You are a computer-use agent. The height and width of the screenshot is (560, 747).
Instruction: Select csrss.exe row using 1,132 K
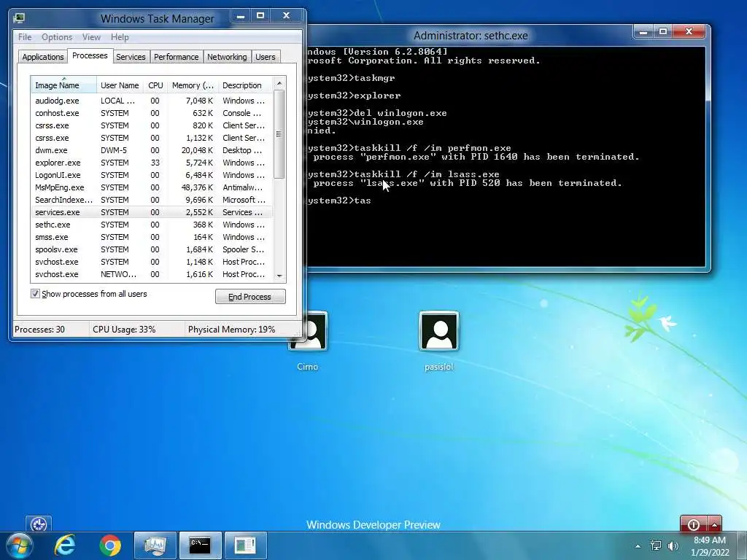pyautogui.click(x=152, y=138)
